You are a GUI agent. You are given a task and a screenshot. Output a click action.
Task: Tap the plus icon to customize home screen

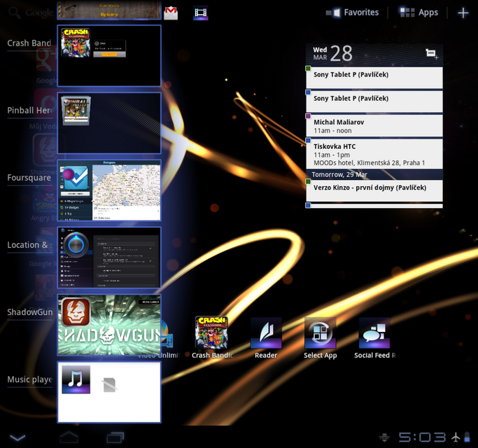click(463, 13)
